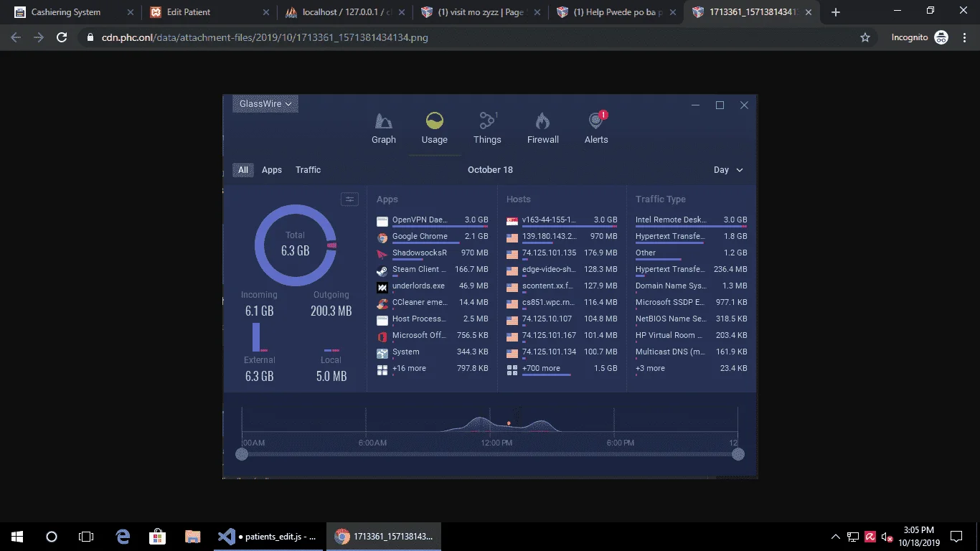Open the Windows Action Center
The image size is (980, 551).
click(956, 537)
